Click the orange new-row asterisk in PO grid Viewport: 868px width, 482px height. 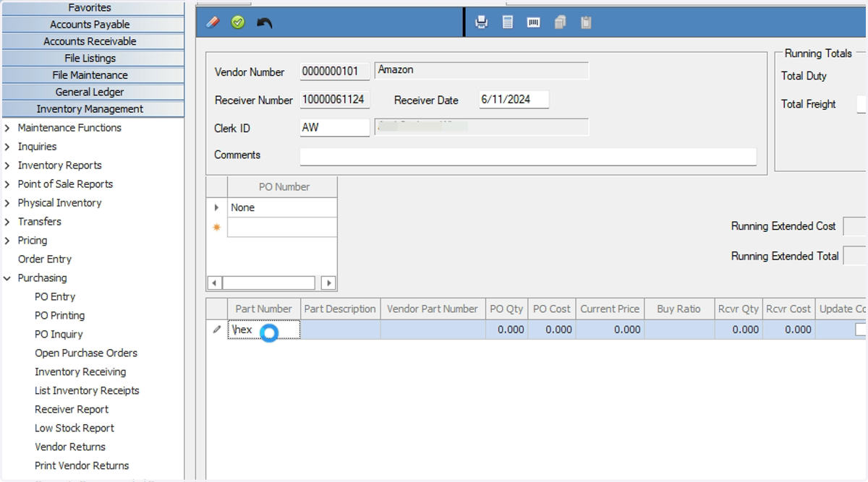[x=216, y=227]
